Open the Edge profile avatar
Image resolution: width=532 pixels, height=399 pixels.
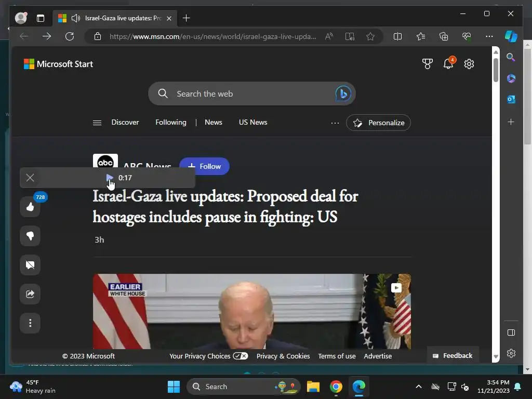pos(21,18)
